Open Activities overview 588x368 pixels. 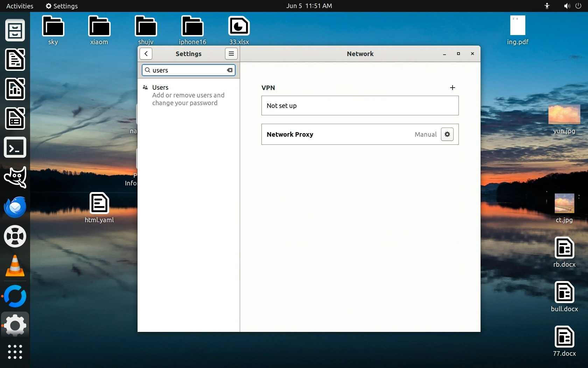pos(20,6)
